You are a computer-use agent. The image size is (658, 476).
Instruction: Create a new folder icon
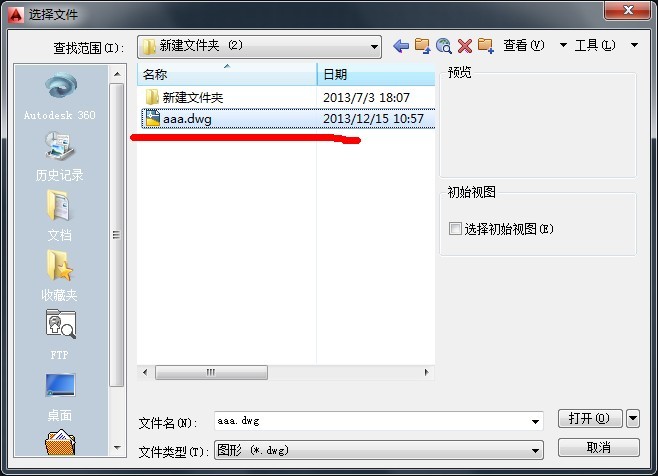point(486,45)
